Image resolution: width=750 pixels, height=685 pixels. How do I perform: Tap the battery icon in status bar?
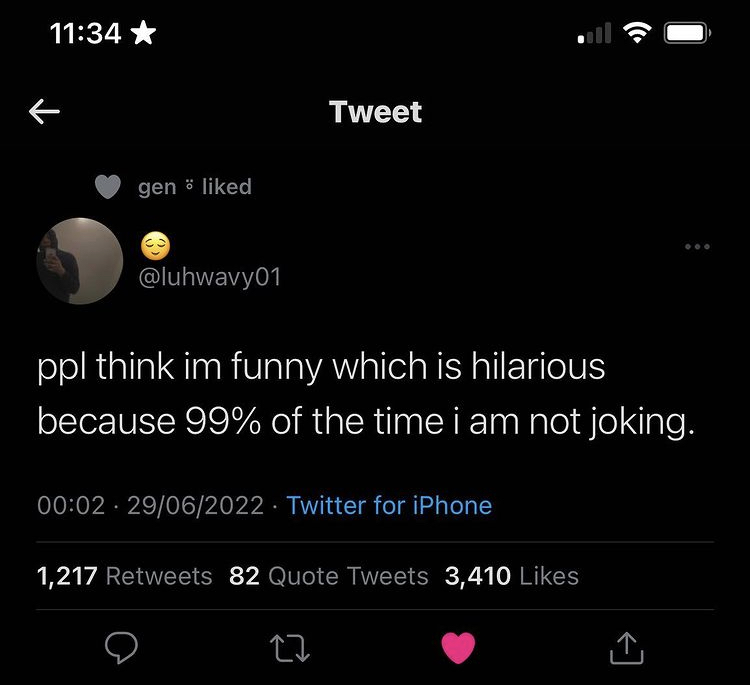pyautogui.click(x=688, y=34)
